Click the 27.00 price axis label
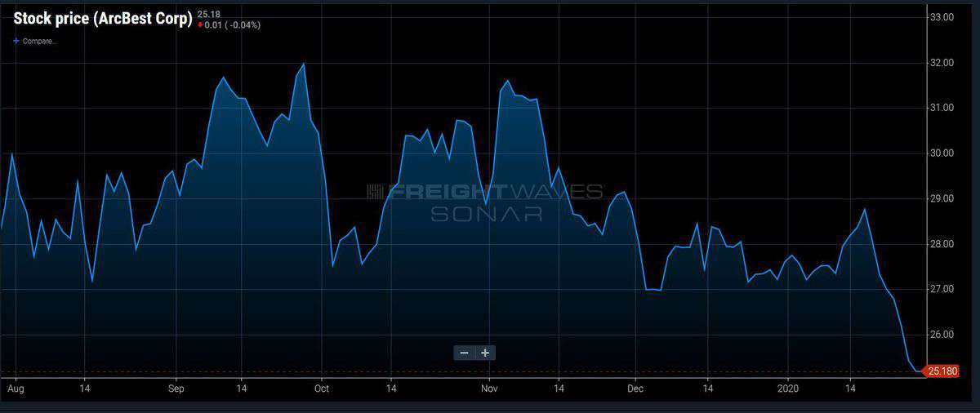 click(x=942, y=289)
